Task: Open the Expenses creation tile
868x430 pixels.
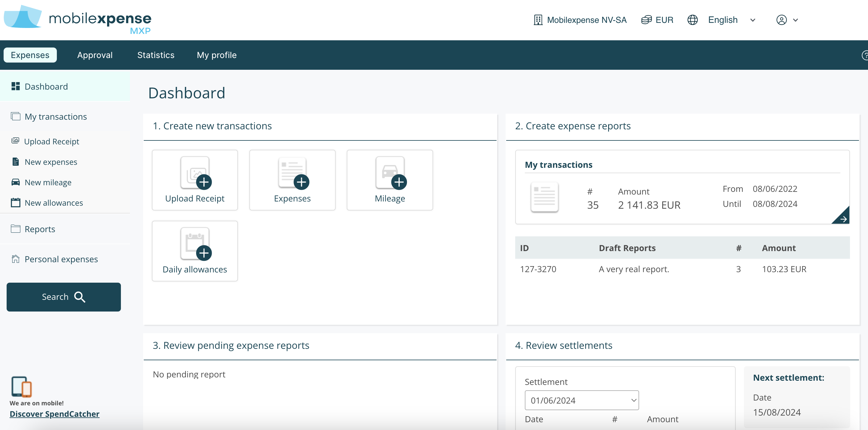Action: [292, 180]
